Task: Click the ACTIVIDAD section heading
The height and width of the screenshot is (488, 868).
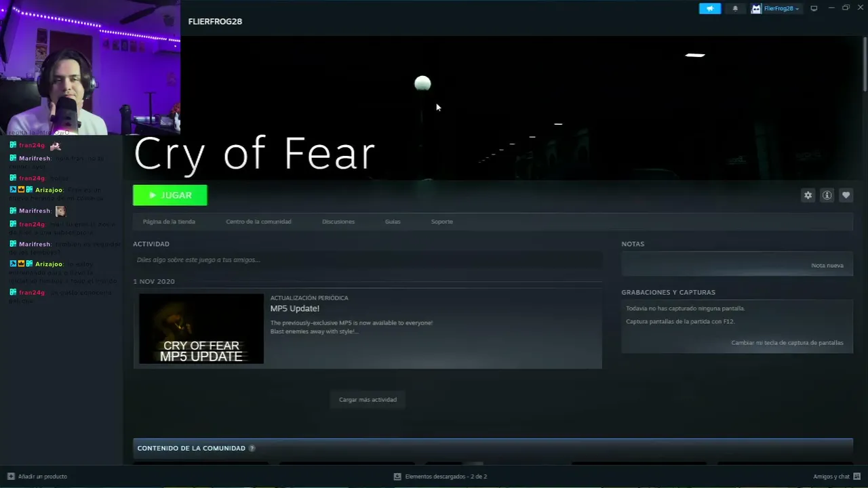Action: (x=151, y=244)
